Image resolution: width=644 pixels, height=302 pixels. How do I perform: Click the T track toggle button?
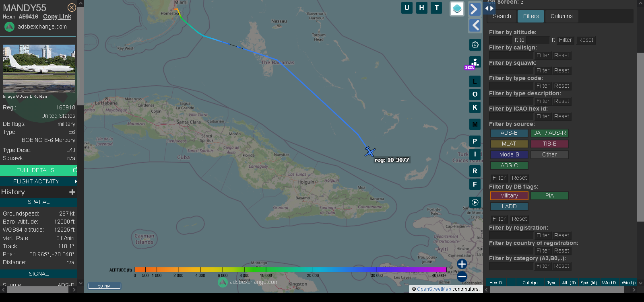(437, 8)
